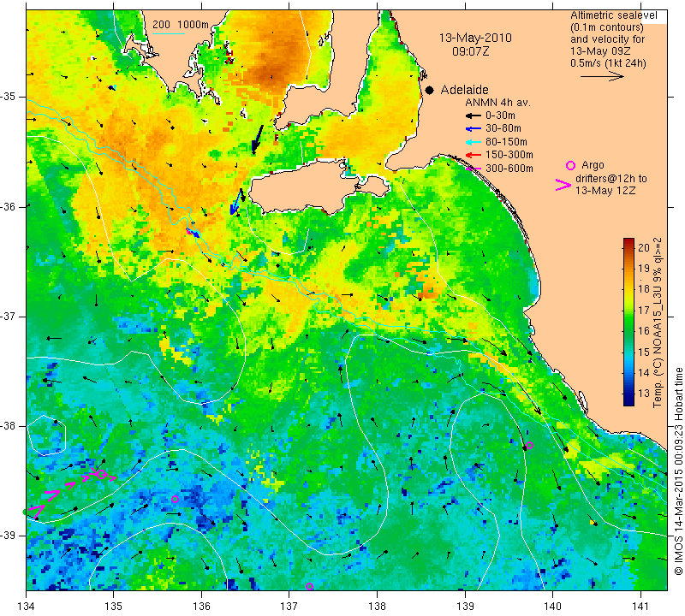
Task: Click the 'Adelaide' city label
Action: (x=464, y=90)
